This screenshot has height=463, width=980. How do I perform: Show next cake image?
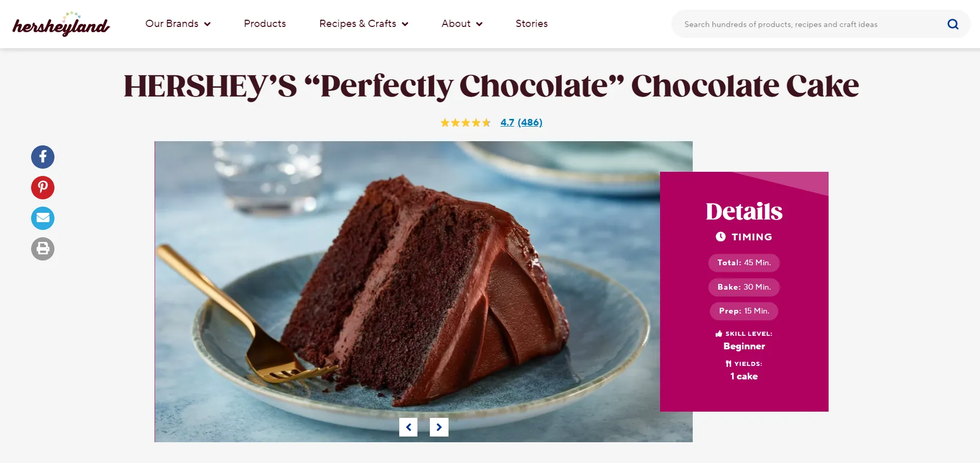pos(439,427)
